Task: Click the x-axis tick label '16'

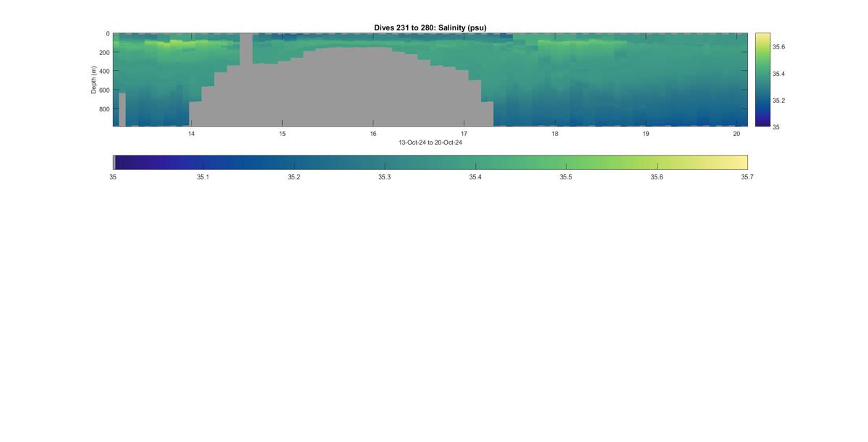Action: [373, 133]
